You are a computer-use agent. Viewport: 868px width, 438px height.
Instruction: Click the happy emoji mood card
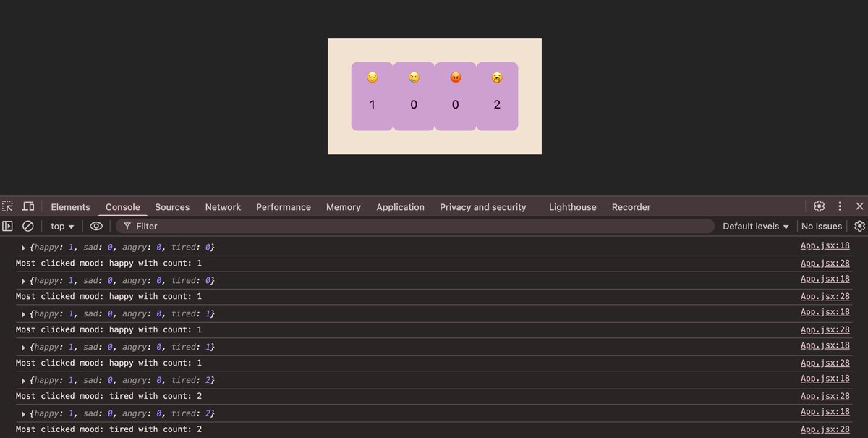[372, 96]
